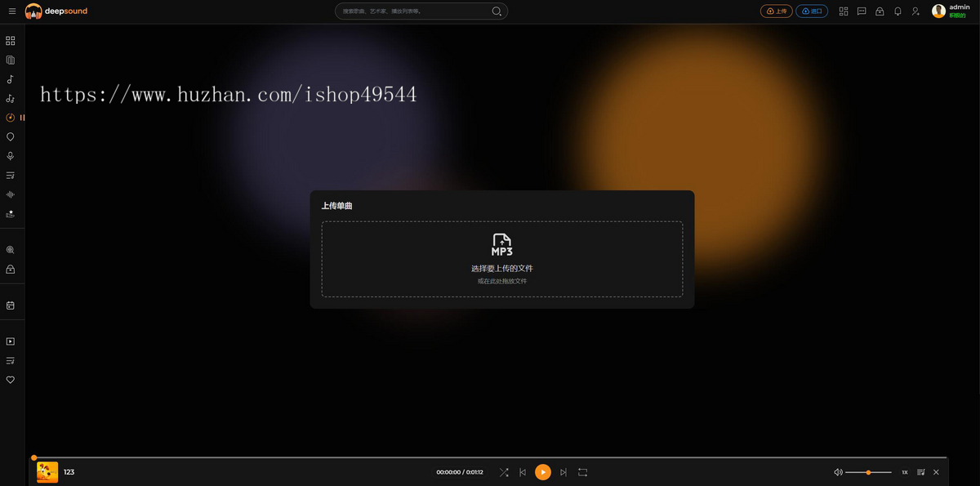
Task: Open the location pin icon in sidebar
Action: (11, 137)
